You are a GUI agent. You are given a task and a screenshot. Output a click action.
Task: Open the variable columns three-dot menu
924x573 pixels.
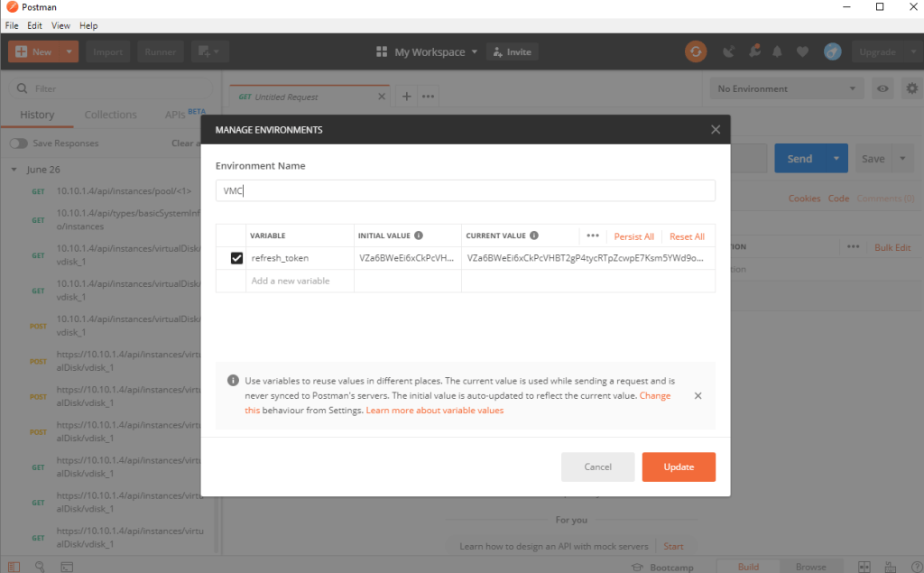[592, 236]
